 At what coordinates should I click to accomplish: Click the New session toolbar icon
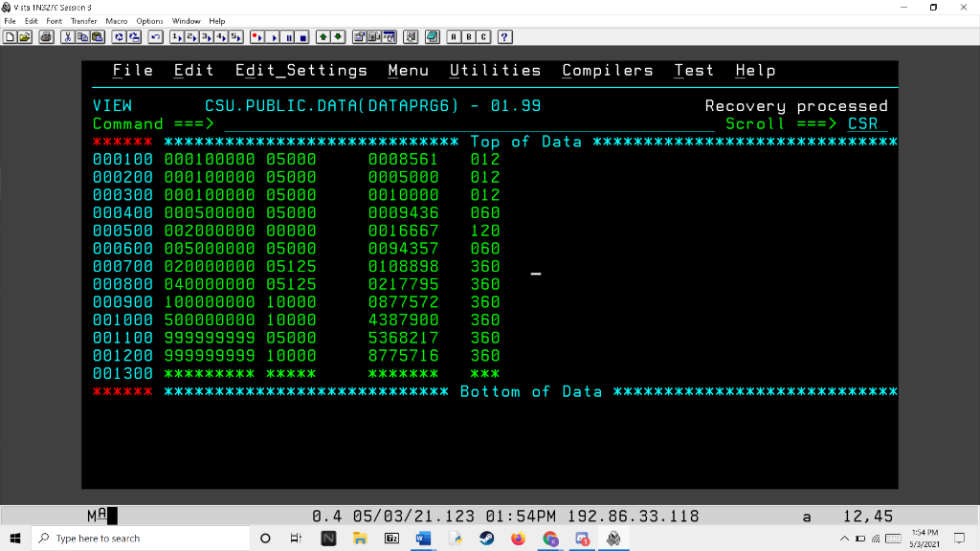pyautogui.click(x=10, y=37)
